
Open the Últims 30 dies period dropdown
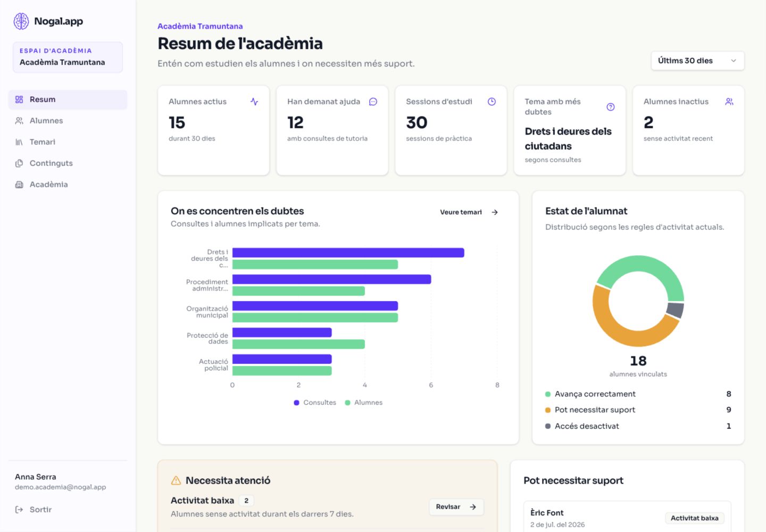[x=697, y=61]
